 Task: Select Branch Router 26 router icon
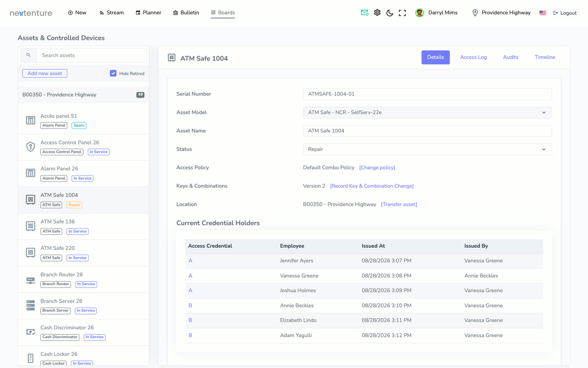click(x=30, y=280)
